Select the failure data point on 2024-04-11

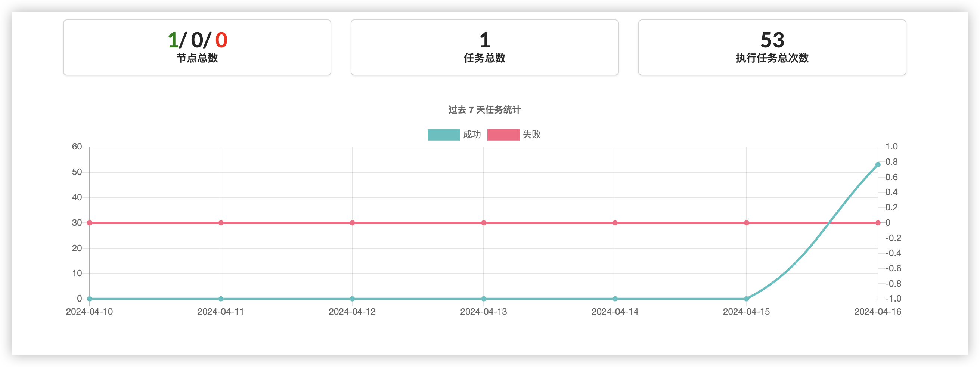click(x=221, y=223)
